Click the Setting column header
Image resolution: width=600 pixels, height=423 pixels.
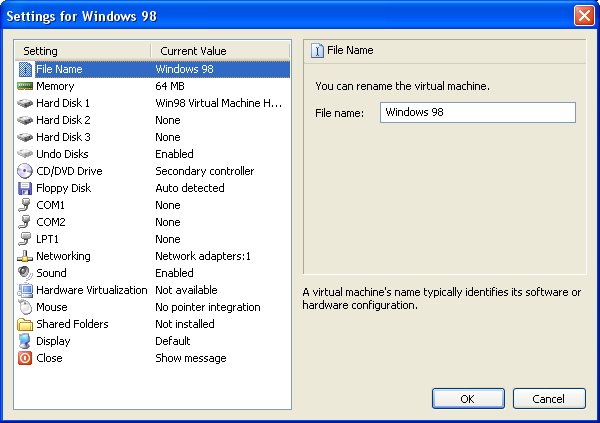[x=83, y=51]
